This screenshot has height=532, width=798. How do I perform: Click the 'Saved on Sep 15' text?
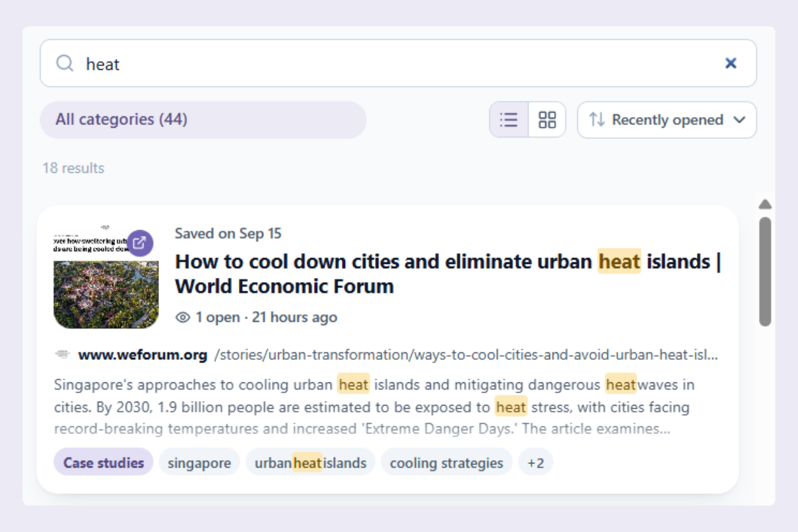(x=228, y=233)
